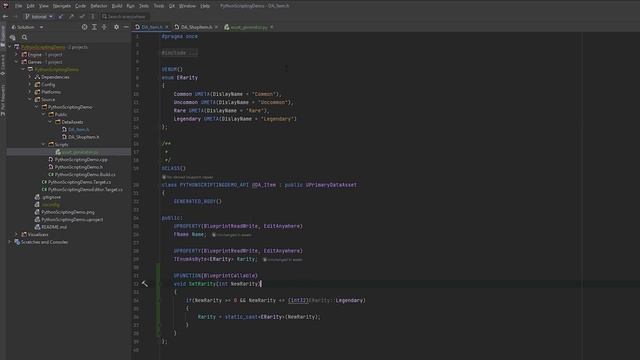The height and width of the screenshot is (360, 640).
Task: Collapse the Scripts folder
Action: pyautogui.click(x=43, y=144)
